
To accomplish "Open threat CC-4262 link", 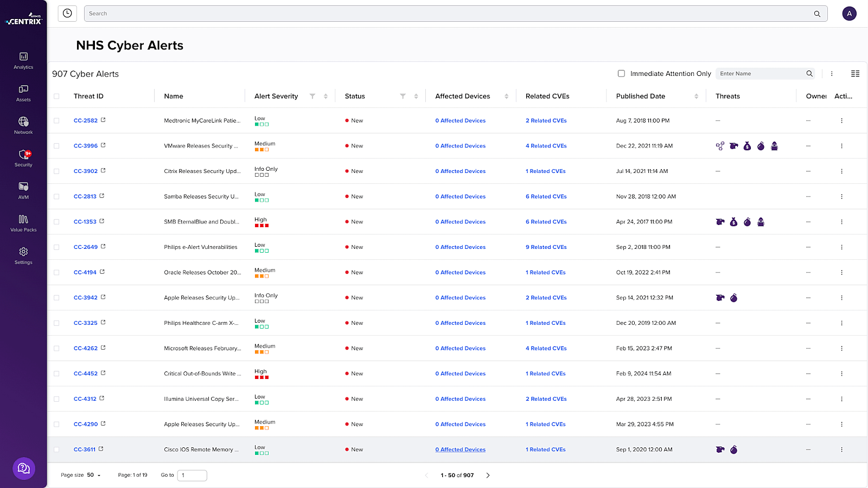I will tap(86, 348).
